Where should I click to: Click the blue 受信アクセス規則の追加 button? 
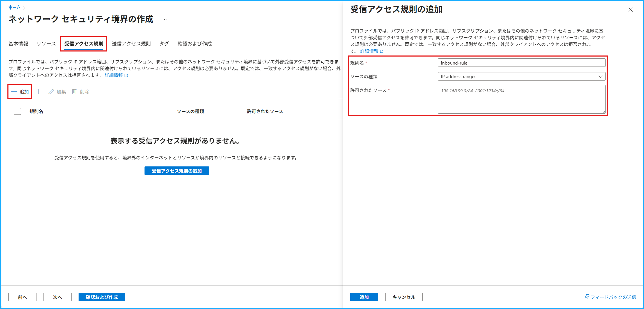pos(177,171)
